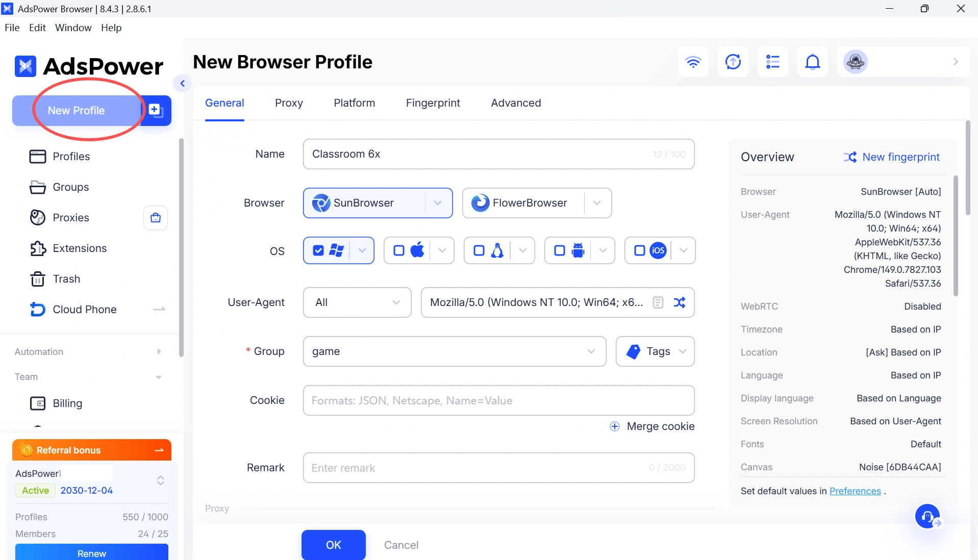This screenshot has height=560, width=978.
Task: Open the notifications bell
Action: coord(812,62)
